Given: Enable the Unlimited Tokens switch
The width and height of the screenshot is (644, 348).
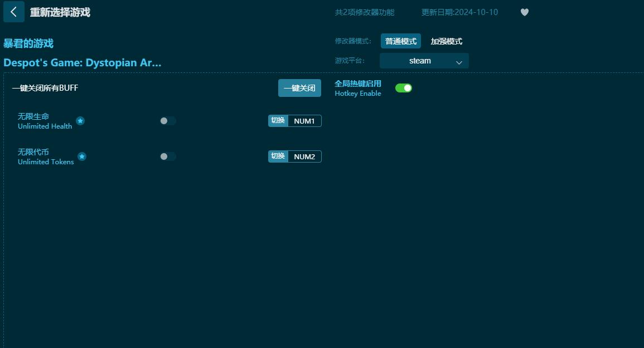Looking at the screenshot, I should [x=168, y=156].
